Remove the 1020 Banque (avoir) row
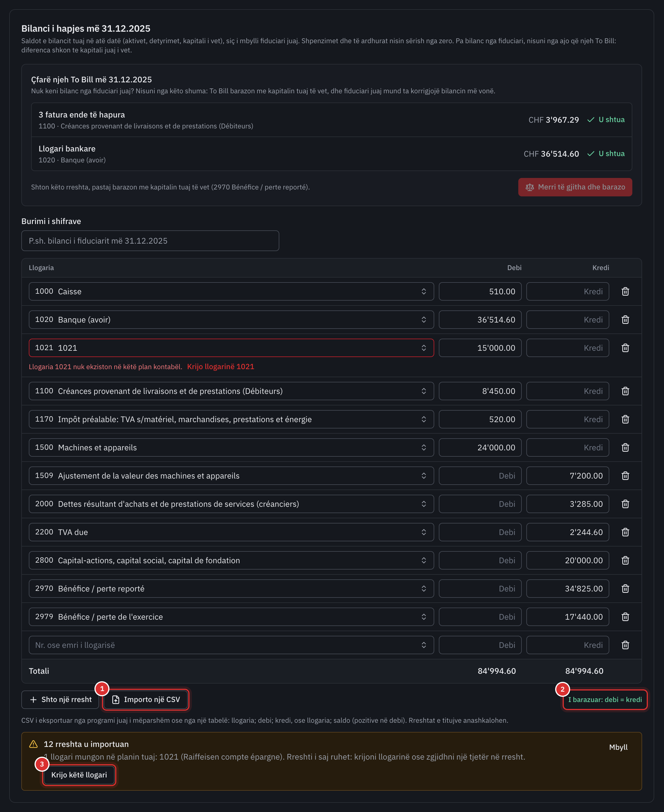The width and height of the screenshot is (664, 812). pos(625,320)
